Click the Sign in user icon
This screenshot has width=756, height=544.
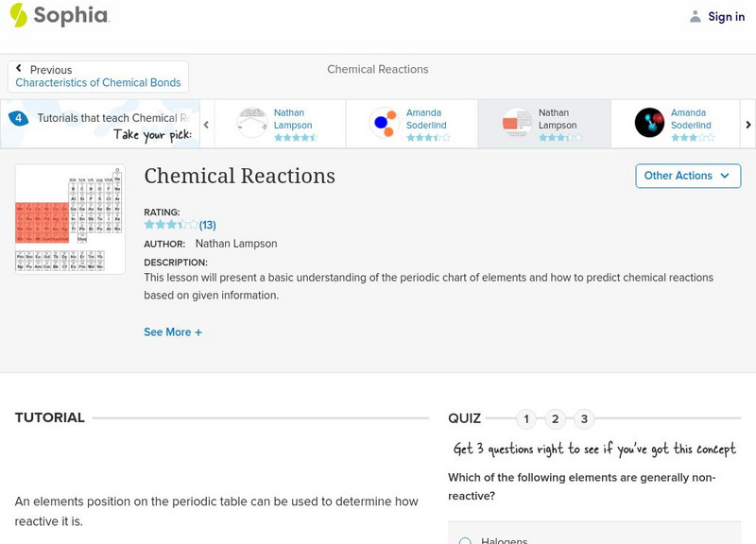696,16
